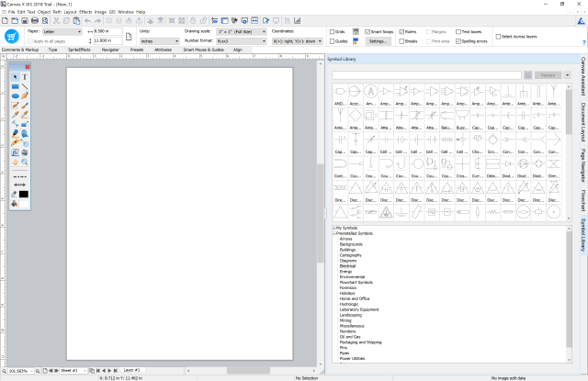This screenshot has height=381, width=588.
Task: Expand the My Symbols tree node
Action: [x=334, y=228]
